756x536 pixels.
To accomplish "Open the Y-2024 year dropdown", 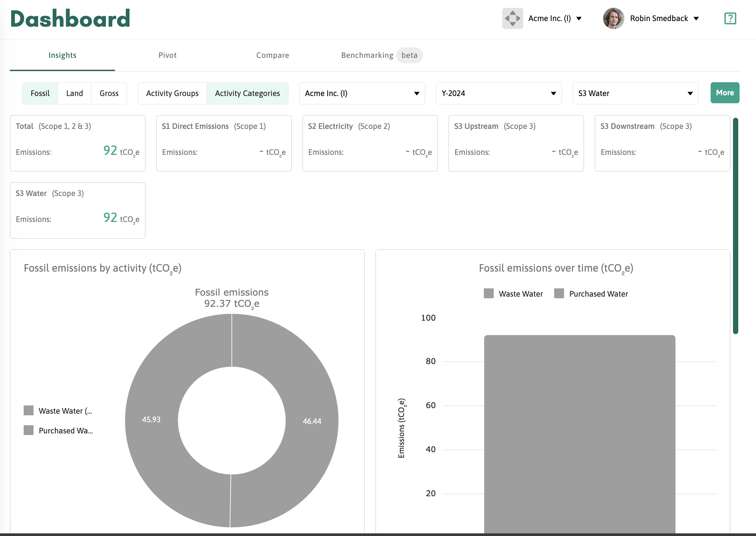I will tap(498, 93).
